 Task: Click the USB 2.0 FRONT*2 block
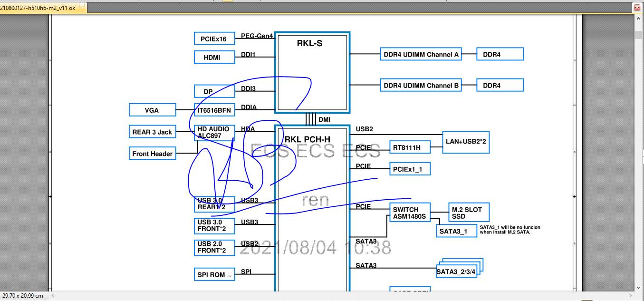214,247
